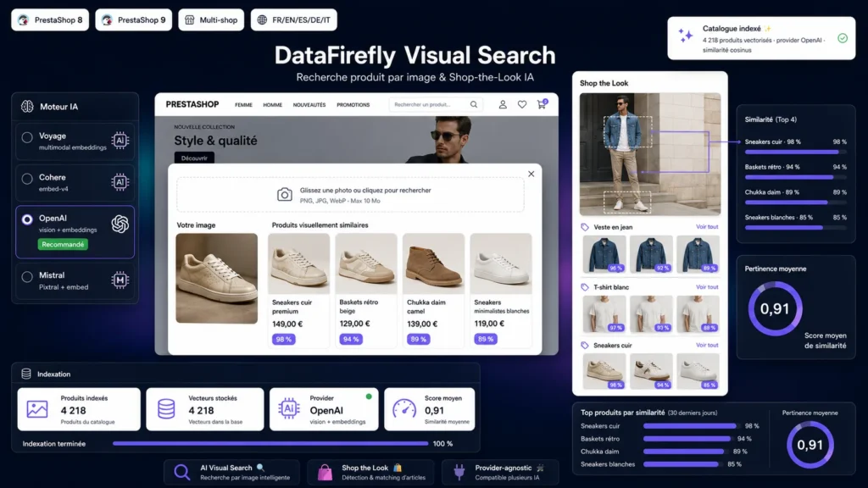Select the OpenAI radio button
Viewport: 868px width, 488px height.
(x=26, y=219)
